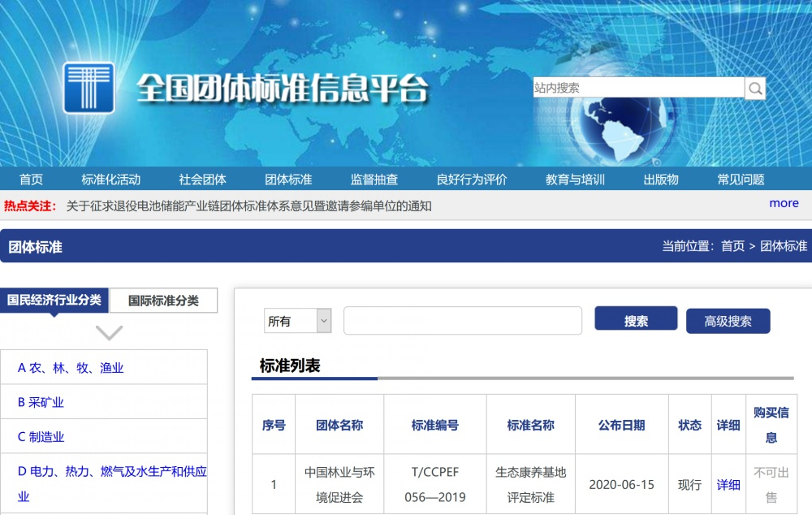Click the 中国林业与环境促进会 cell
The height and width of the screenshot is (515, 812).
pyautogui.click(x=339, y=484)
